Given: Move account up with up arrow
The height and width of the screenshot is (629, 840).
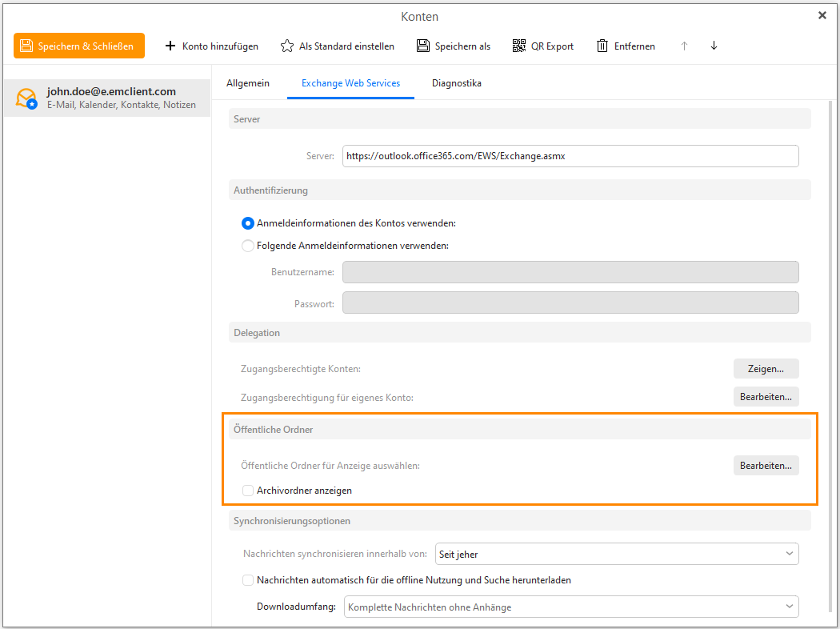Looking at the screenshot, I should (684, 46).
